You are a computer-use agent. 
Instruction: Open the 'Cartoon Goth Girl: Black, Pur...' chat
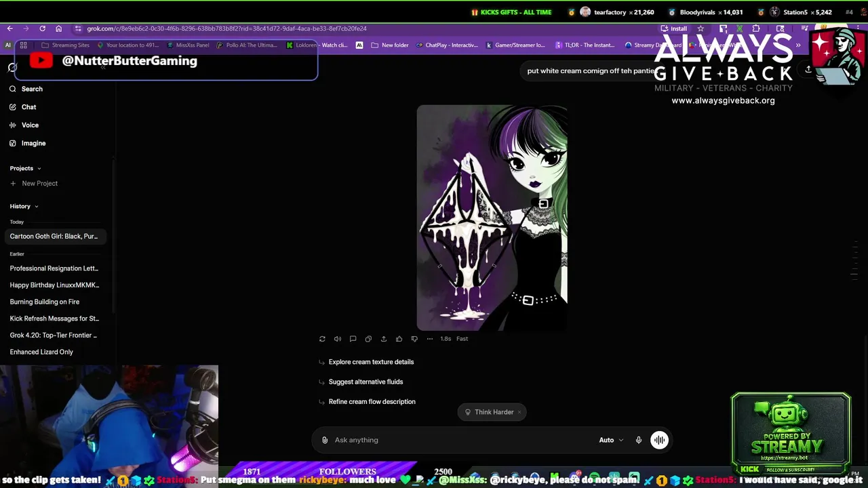tap(54, 237)
